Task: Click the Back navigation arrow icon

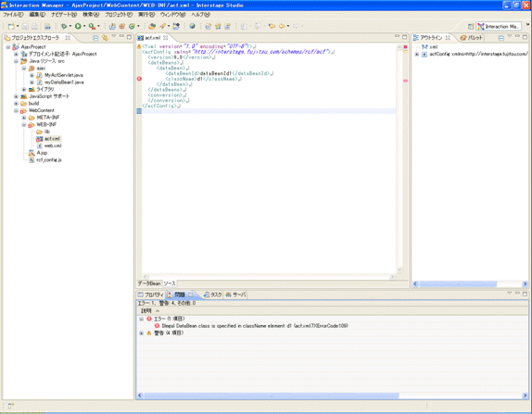Action: pyautogui.click(x=282, y=26)
